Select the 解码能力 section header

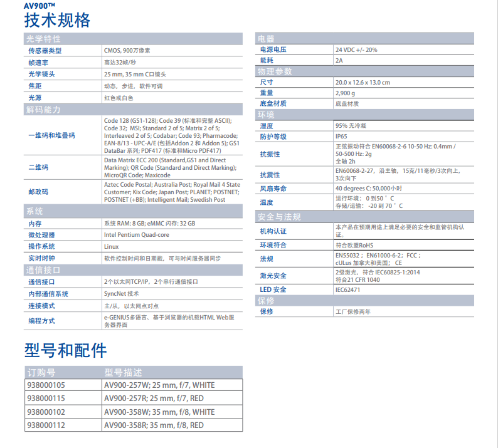coord(43,110)
